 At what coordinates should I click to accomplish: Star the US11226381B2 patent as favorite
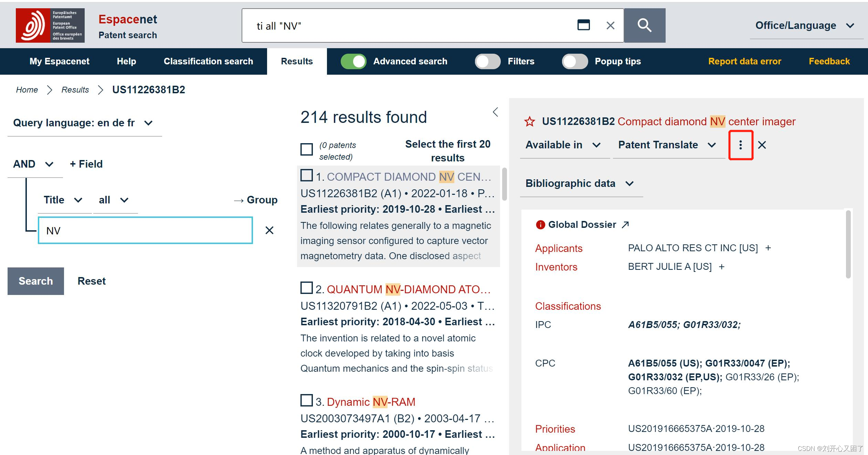pyautogui.click(x=529, y=121)
